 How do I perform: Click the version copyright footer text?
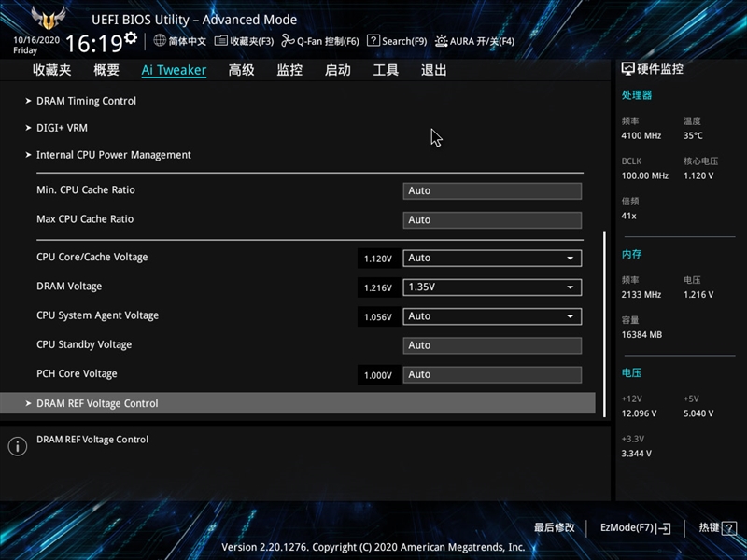[x=373, y=547]
